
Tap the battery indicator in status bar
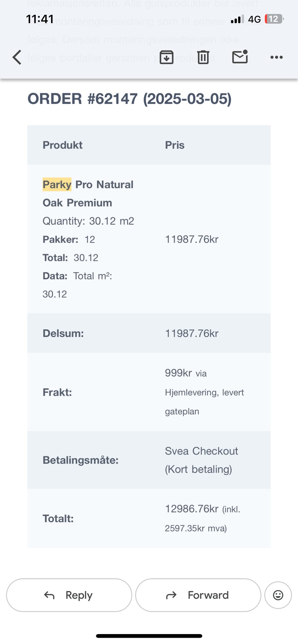tap(274, 19)
